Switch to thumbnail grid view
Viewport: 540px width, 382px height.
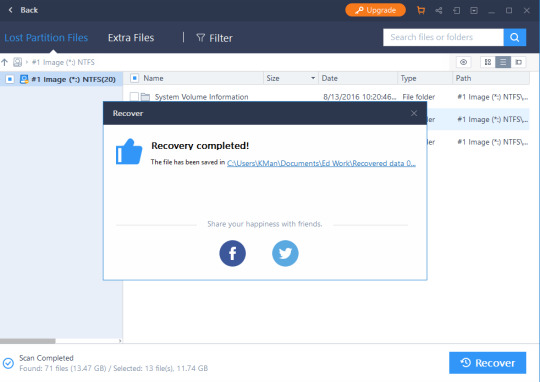[488, 62]
